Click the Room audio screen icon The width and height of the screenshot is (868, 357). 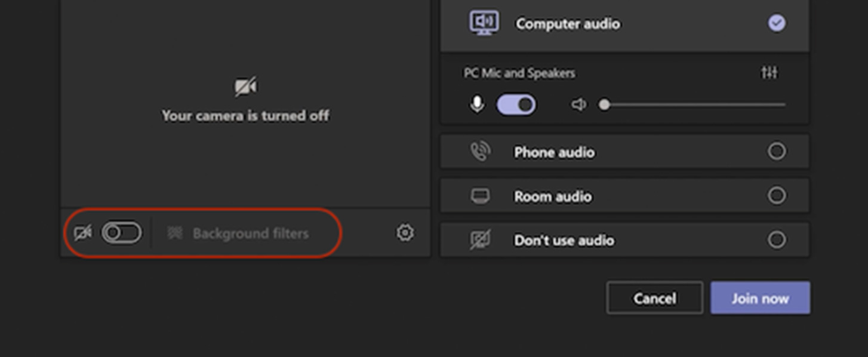(x=481, y=196)
